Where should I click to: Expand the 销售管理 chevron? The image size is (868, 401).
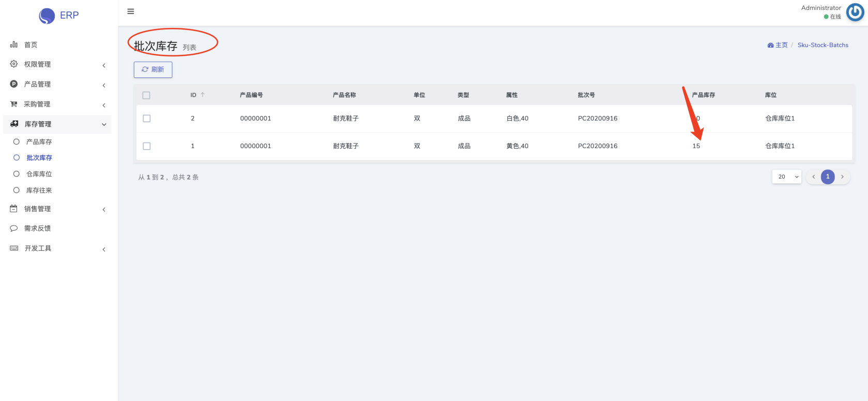(x=104, y=210)
